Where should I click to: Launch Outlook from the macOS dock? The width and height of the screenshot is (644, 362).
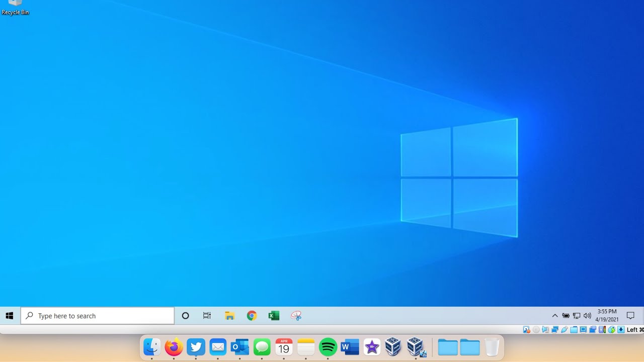click(240, 347)
